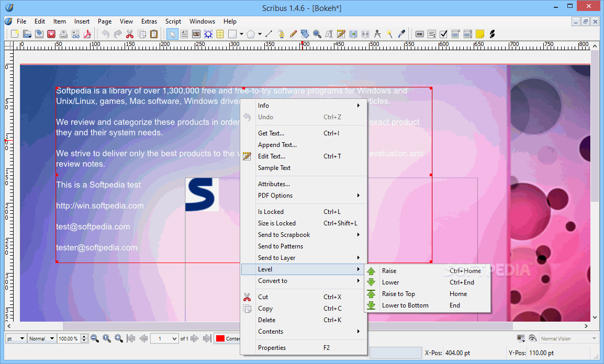Select the yellow PDF annotation note tool
604x364 pixels.
point(480,34)
